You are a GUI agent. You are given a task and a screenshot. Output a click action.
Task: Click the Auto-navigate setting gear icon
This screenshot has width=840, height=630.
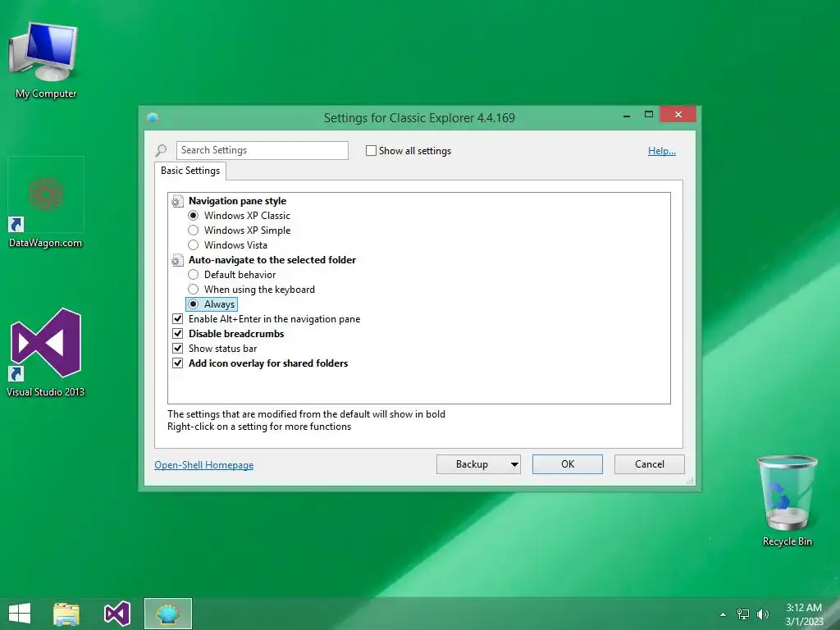[177, 260]
